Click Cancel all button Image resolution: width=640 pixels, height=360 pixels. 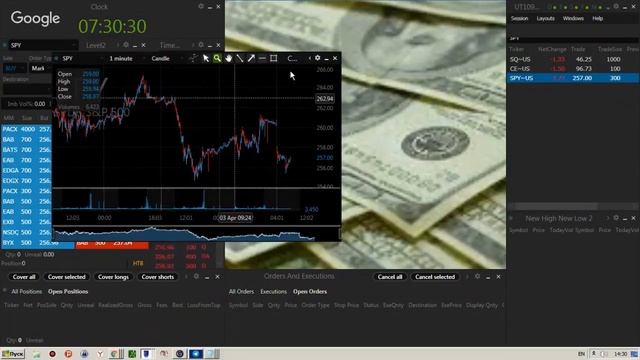(x=390, y=277)
